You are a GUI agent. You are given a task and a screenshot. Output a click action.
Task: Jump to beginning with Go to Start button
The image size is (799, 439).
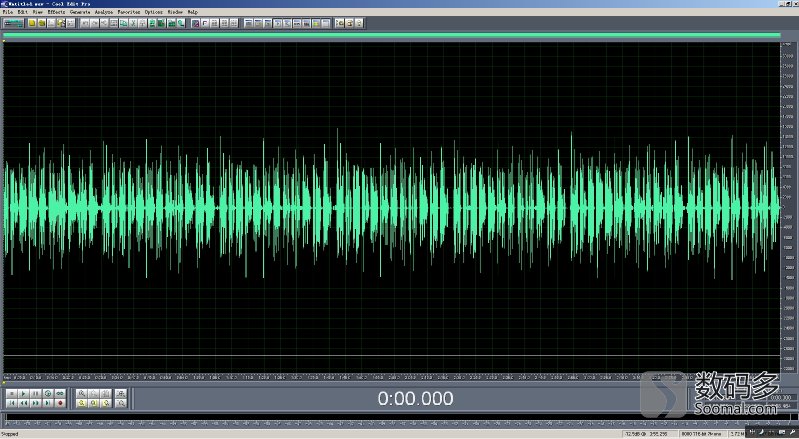(11, 403)
